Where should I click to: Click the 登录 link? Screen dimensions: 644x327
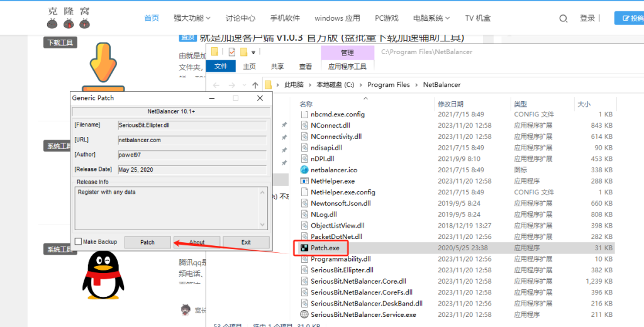pyautogui.click(x=587, y=18)
